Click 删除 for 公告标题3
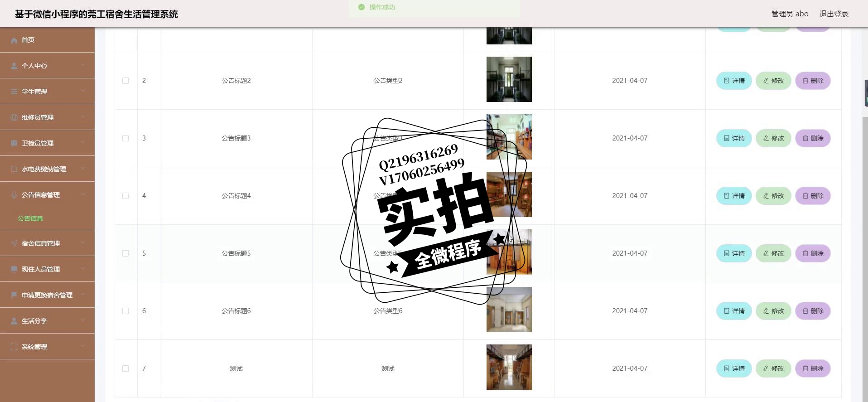The height and width of the screenshot is (402, 868). (813, 138)
